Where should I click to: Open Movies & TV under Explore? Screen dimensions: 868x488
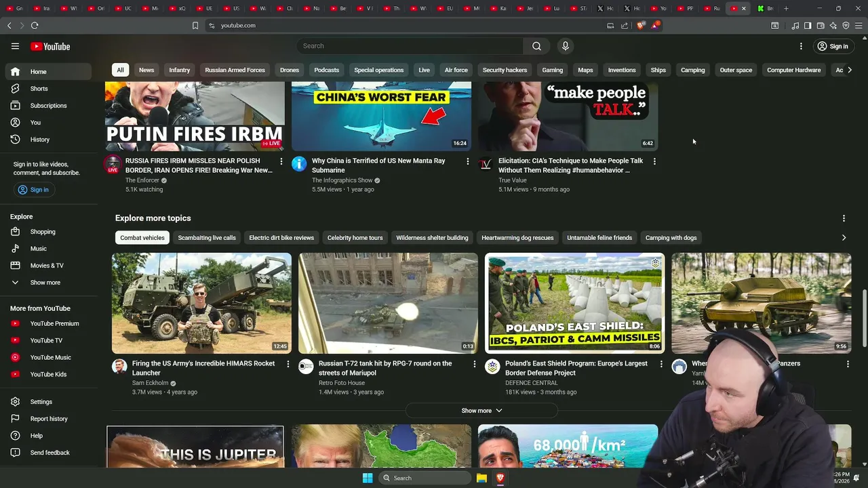point(48,266)
